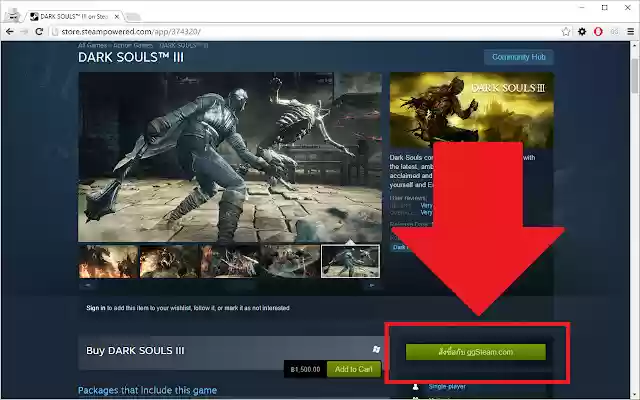Click the DARK SOULS III page title
Image resolution: width=640 pixels, height=400 pixels.
pyautogui.click(x=131, y=58)
